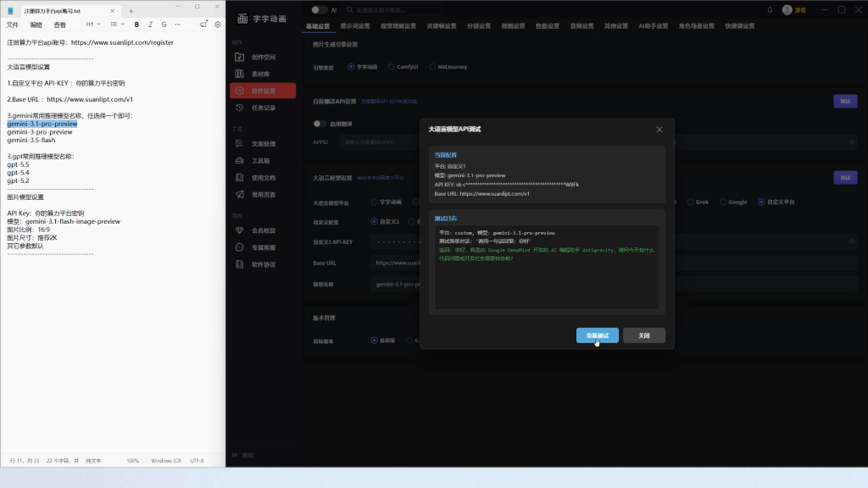Open the 素材库 library icon
868x488 pixels.
[x=239, y=74]
